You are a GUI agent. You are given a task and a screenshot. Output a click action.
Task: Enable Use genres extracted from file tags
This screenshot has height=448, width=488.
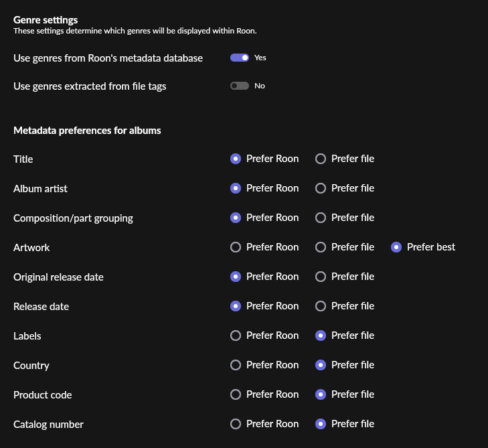(x=240, y=86)
